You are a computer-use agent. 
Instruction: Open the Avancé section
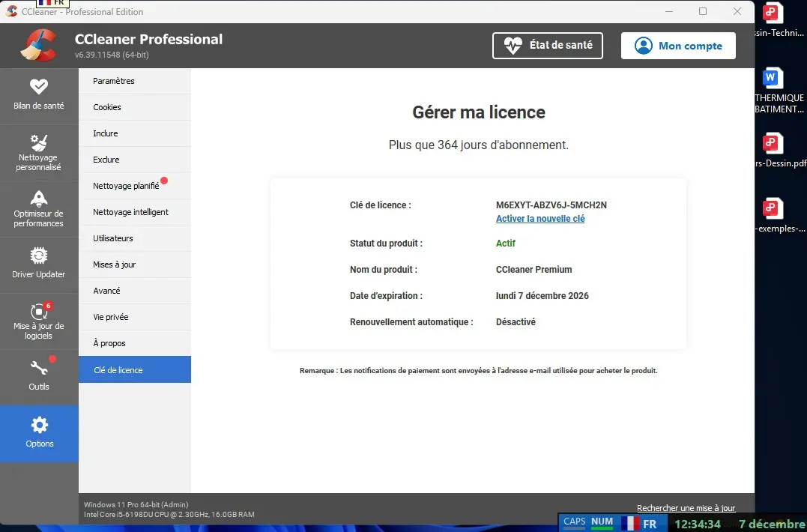tap(135, 291)
